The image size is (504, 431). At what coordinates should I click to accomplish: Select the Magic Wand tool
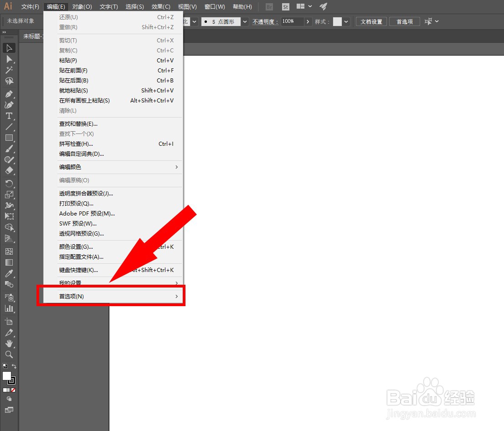(9, 70)
